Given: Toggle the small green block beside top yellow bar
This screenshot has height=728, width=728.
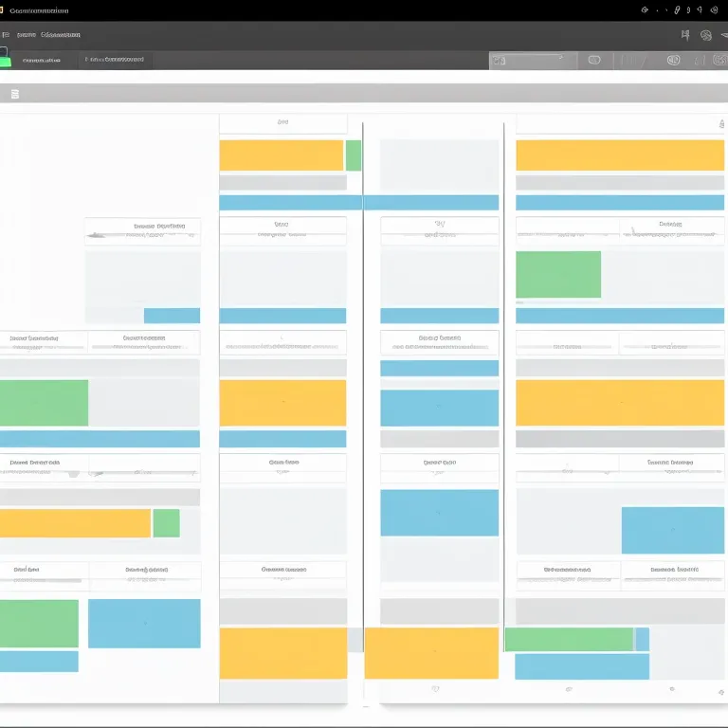Looking at the screenshot, I should [x=354, y=155].
